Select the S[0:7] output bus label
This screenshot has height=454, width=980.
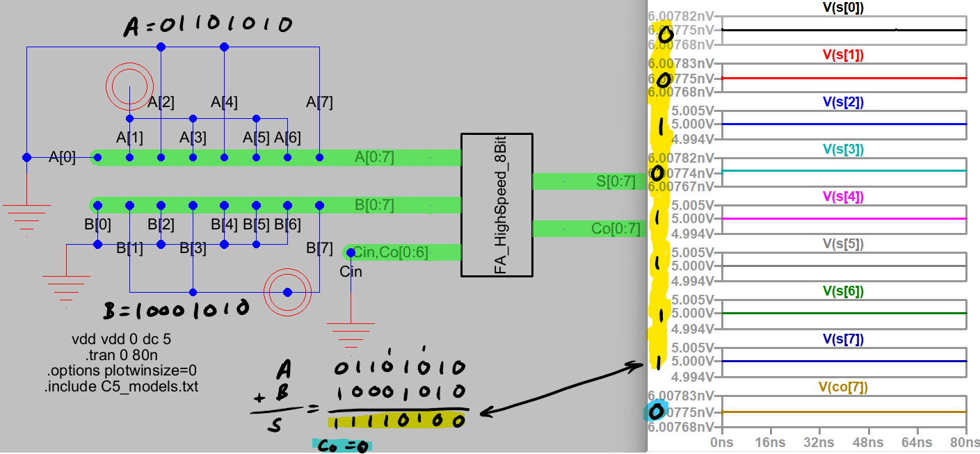(616, 181)
